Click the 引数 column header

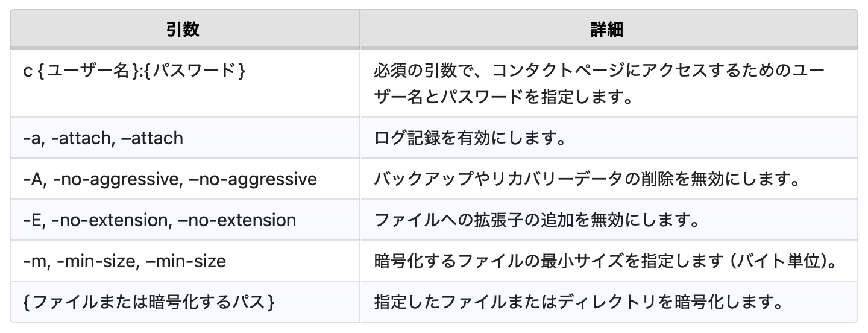coord(184,30)
